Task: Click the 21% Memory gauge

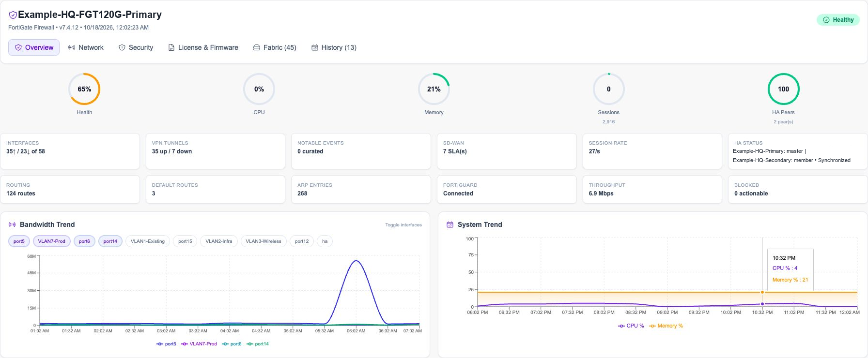Action: pos(434,89)
